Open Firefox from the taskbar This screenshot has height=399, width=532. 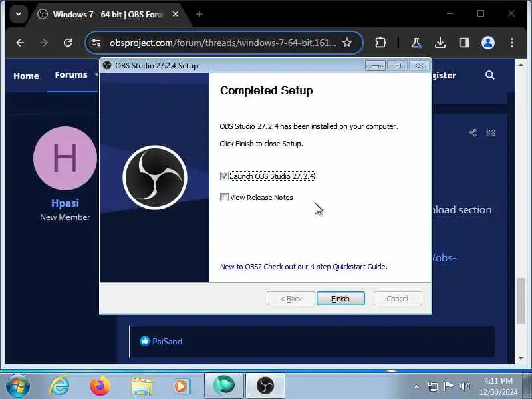pyautogui.click(x=100, y=386)
